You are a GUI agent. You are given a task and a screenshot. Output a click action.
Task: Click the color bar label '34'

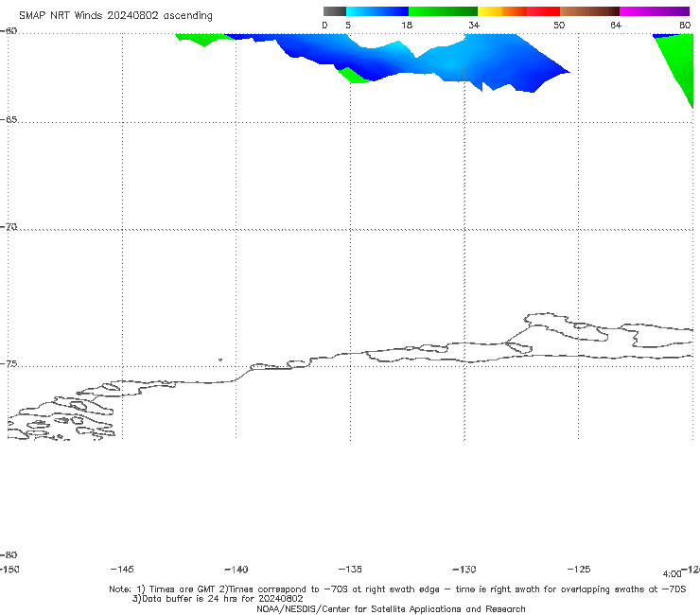[x=474, y=25]
